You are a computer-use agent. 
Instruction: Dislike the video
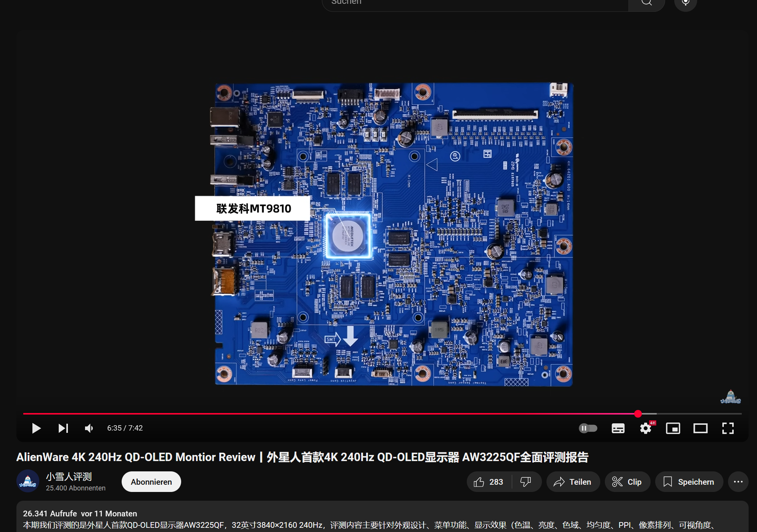coord(526,482)
